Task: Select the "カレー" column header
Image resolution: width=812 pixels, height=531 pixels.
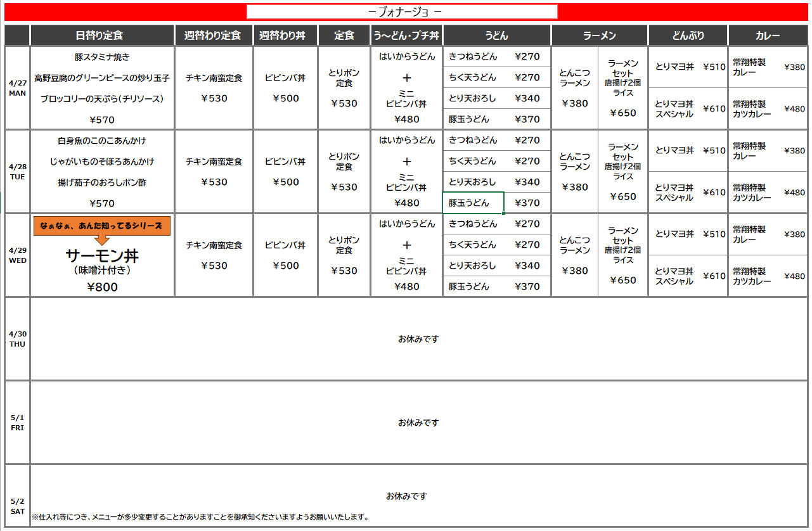Action: click(x=768, y=35)
